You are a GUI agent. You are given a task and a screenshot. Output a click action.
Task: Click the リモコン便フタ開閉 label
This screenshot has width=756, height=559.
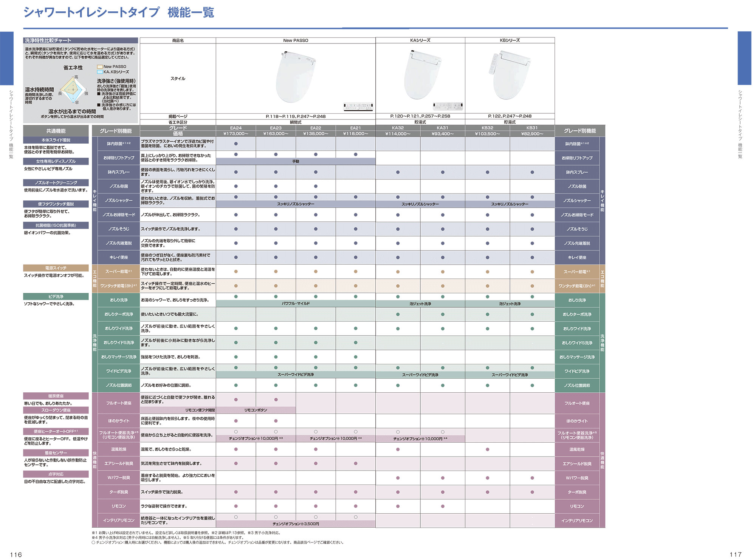(200, 410)
